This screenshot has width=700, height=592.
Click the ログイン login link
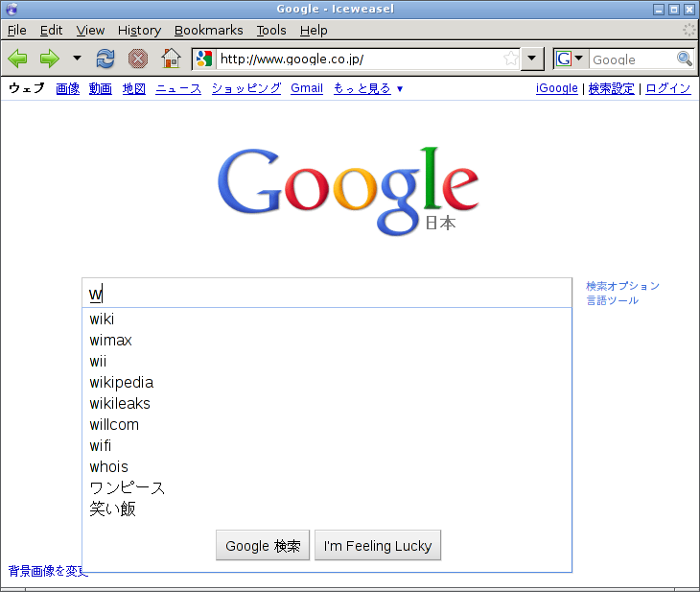668,88
